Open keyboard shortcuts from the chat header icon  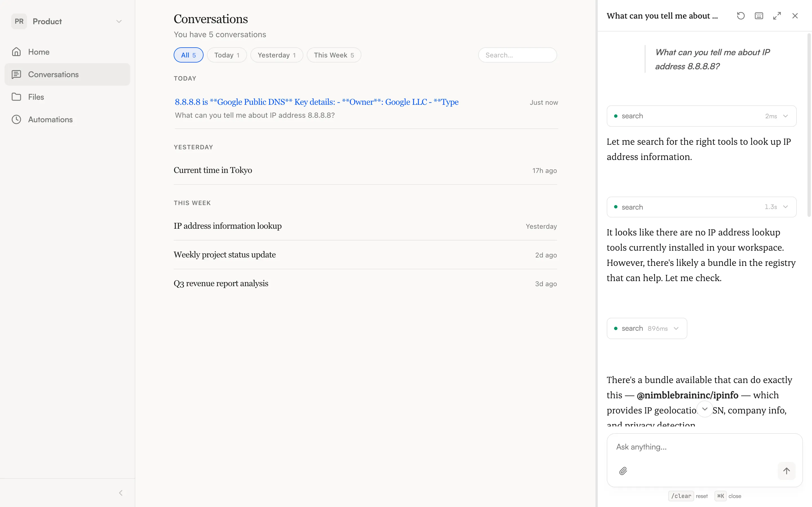click(x=759, y=16)
